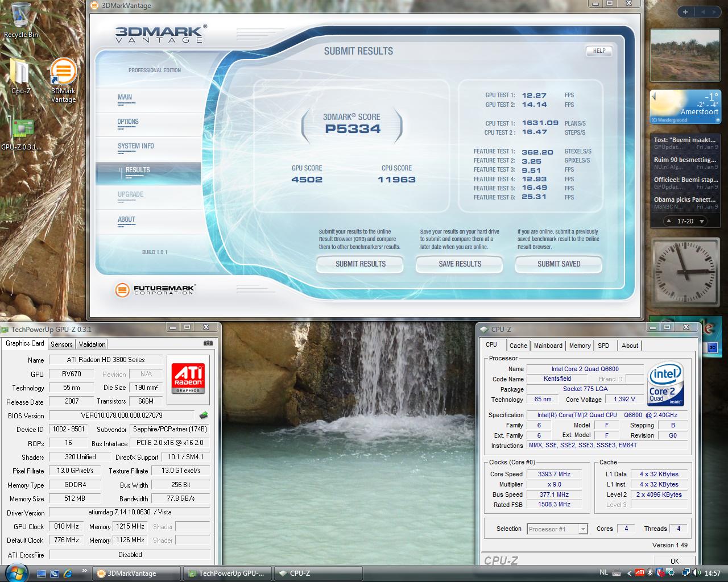Switch to Cache tab in CPU-Z
Image resolution: width=728 pixels, height=582 pixels.
pyautogui.click(x=518, y=346)
